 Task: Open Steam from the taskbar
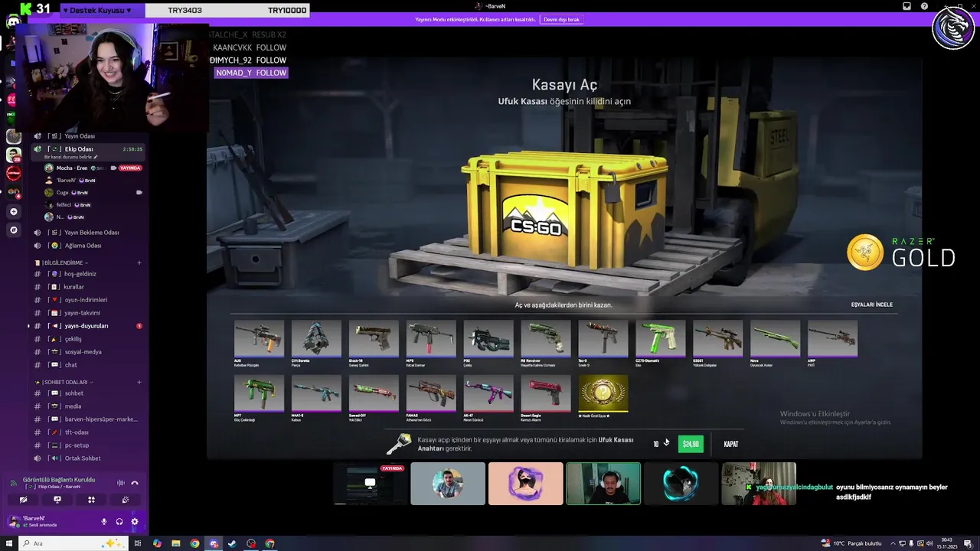[233, 543]
